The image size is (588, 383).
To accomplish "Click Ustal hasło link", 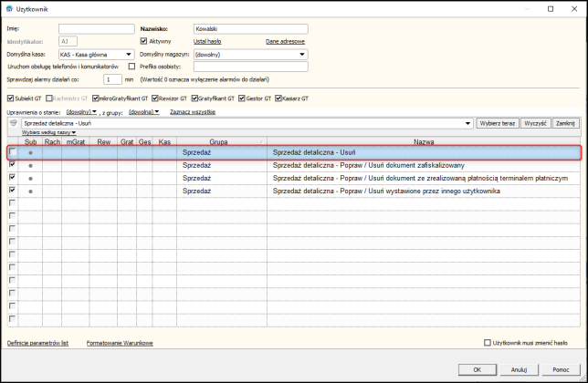I will click(207, 41).
